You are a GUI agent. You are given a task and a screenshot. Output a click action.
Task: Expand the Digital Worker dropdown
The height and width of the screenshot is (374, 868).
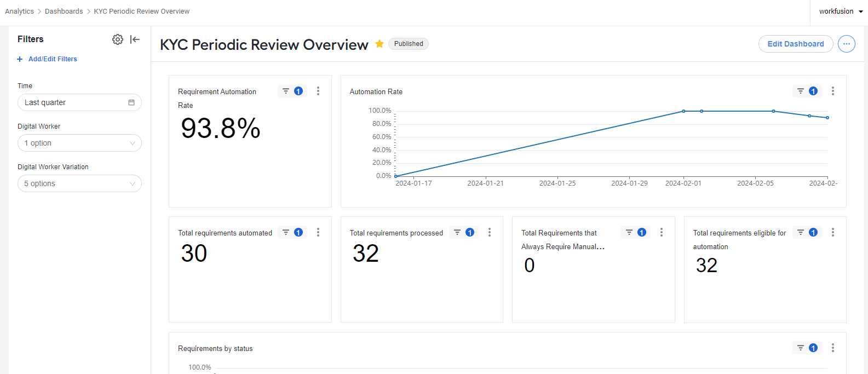79,143
